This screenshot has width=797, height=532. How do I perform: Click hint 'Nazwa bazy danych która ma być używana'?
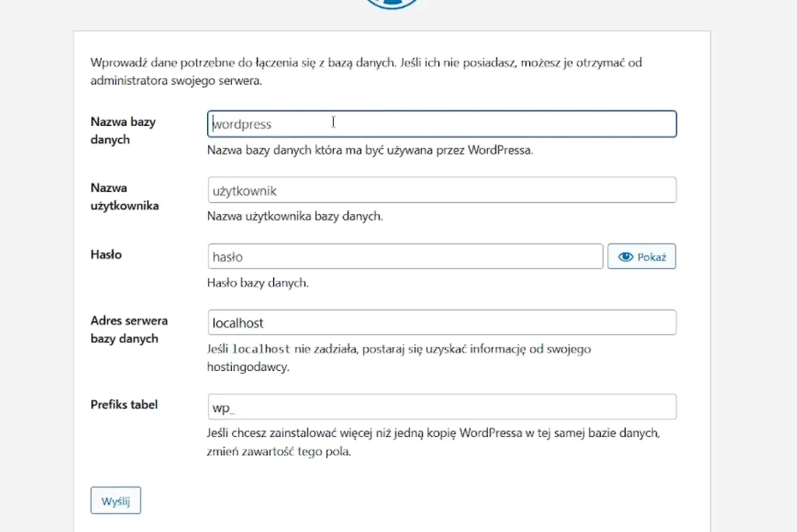tap(370, 150)
